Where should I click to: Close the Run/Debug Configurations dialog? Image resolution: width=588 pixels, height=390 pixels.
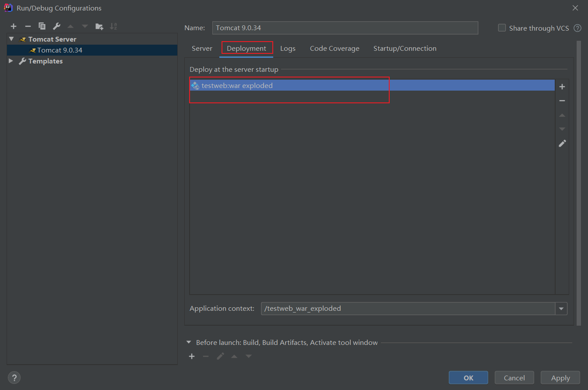pyautogui.click(x=575, y=8)
